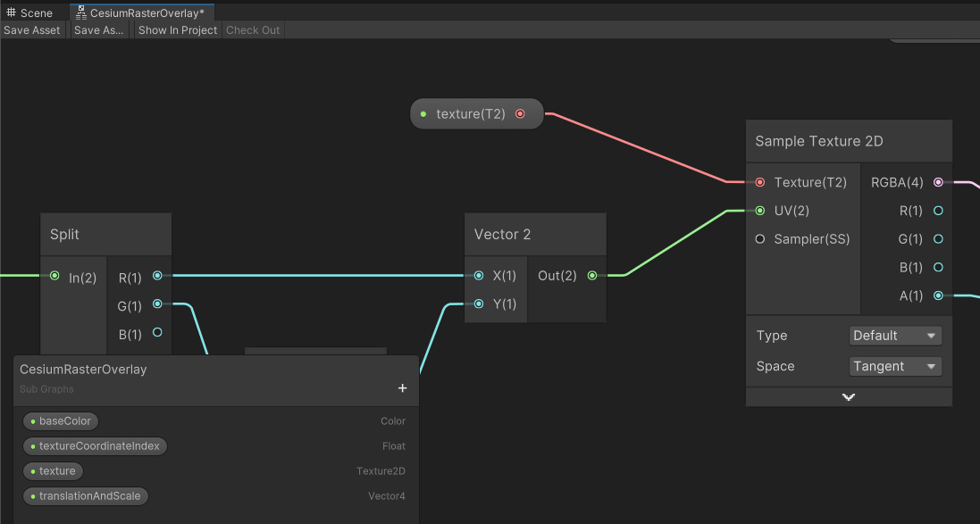The height and width of the screenshot is (524, 980).
Task: Select the Sample Texture 2D node header
Action: click(x=849, y=141)
